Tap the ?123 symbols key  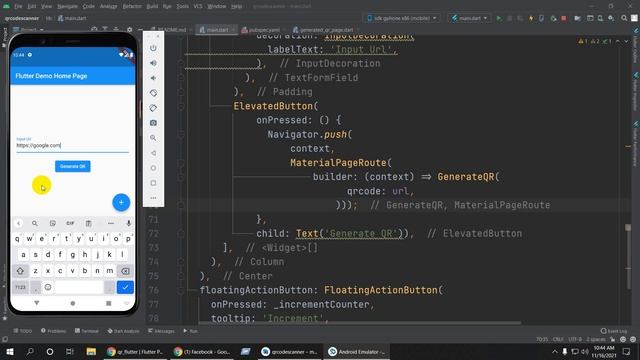point(20,287)
